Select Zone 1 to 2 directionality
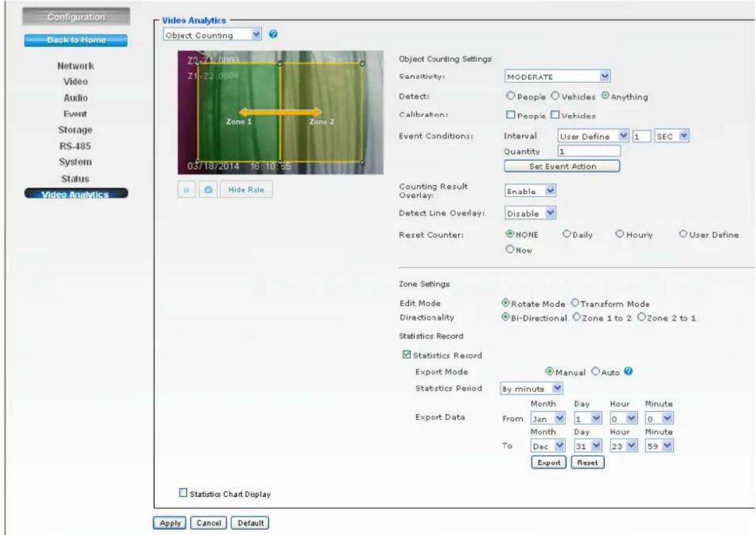The width and height of the screenshot is (756, 535). [576, 318]
